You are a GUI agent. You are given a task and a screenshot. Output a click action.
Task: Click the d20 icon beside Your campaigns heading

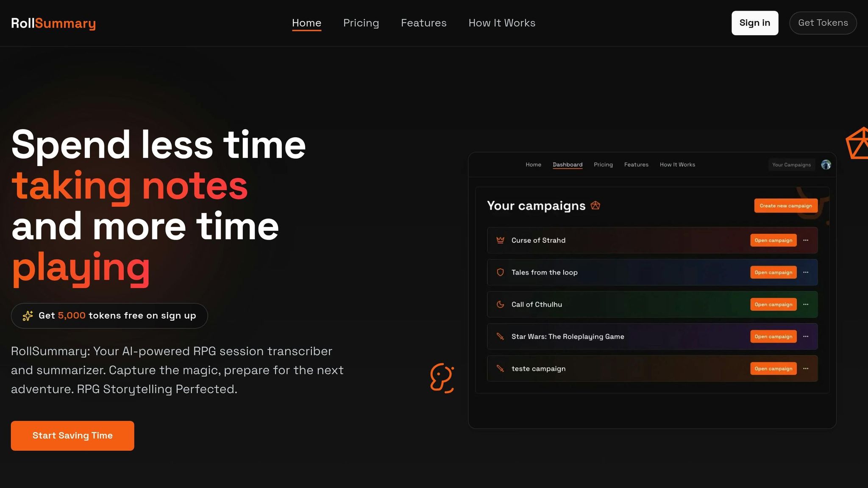595,205
